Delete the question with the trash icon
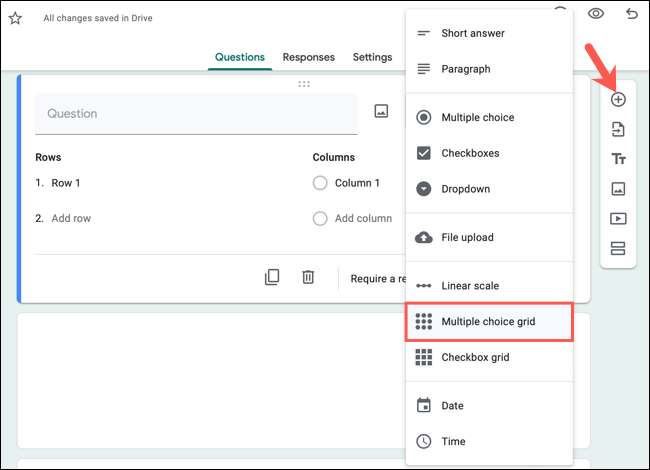This screenshot has height=470, width=650. click(x=308, y=277)
